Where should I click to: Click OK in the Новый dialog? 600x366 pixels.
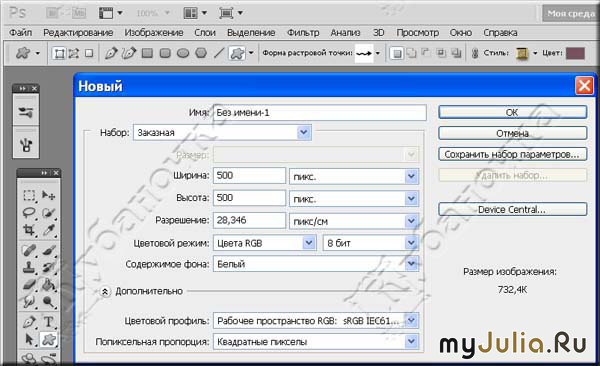pos(512,112)
